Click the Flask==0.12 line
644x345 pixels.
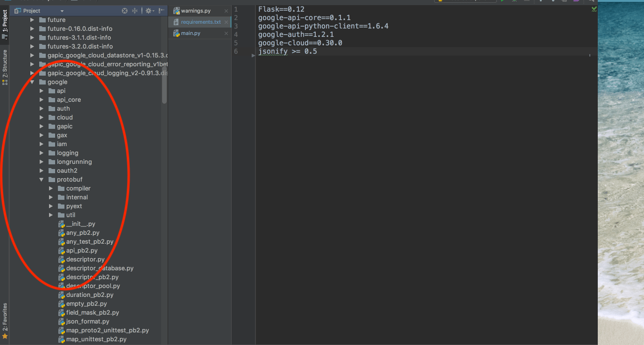click(x=281, y=9)
